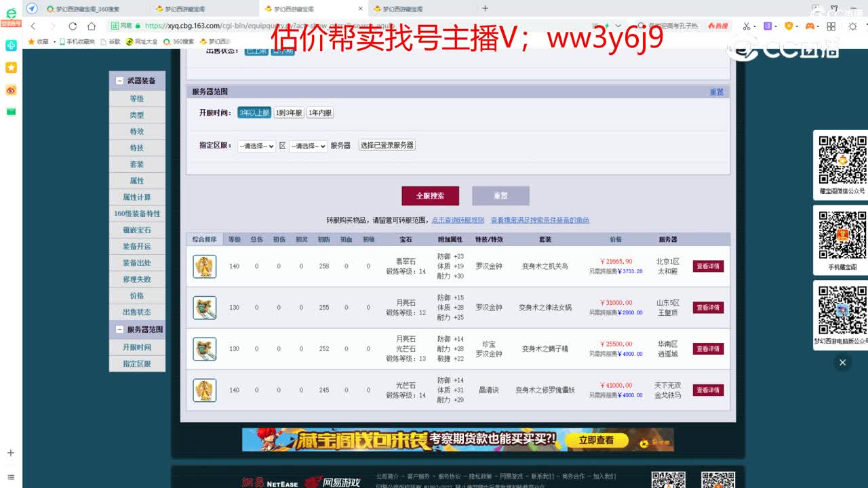
Task: Open the 手机收藏夹 bookmark
Action: [x=77, y=41]
